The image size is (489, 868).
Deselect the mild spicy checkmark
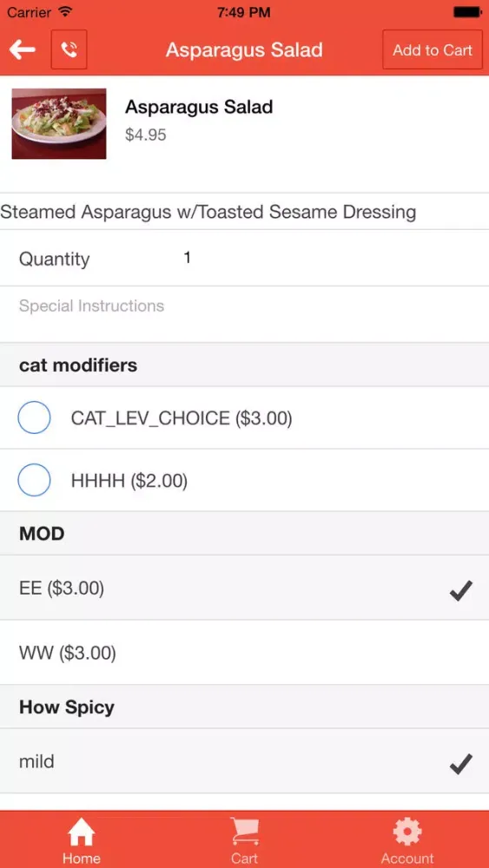pos(460,764)
